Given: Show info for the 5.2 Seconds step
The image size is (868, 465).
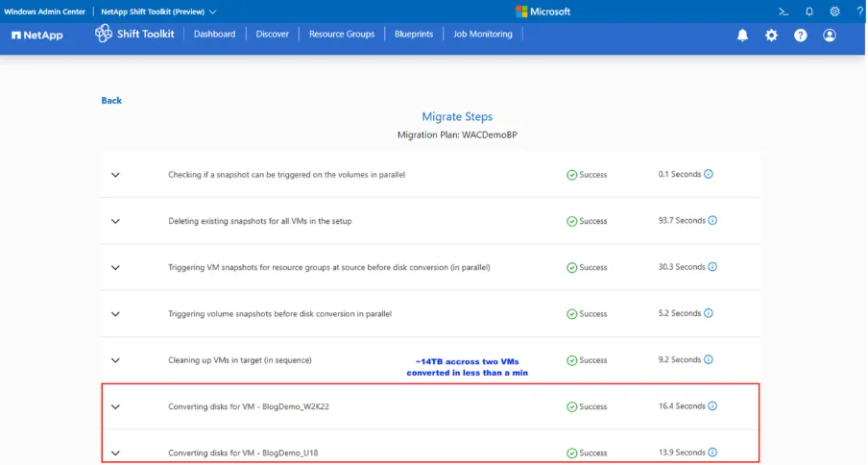Looking at the screenshot, I should coord(709,313).
